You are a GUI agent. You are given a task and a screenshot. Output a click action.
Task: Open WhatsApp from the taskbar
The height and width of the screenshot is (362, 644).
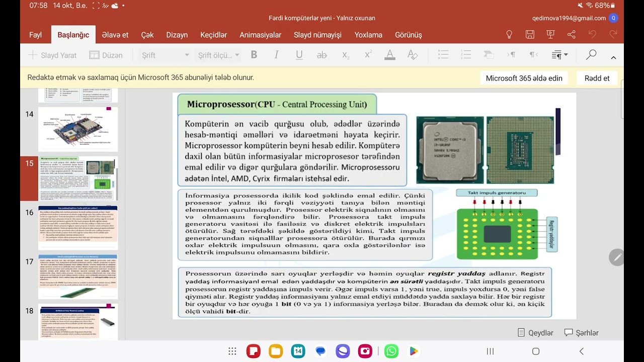391,351
